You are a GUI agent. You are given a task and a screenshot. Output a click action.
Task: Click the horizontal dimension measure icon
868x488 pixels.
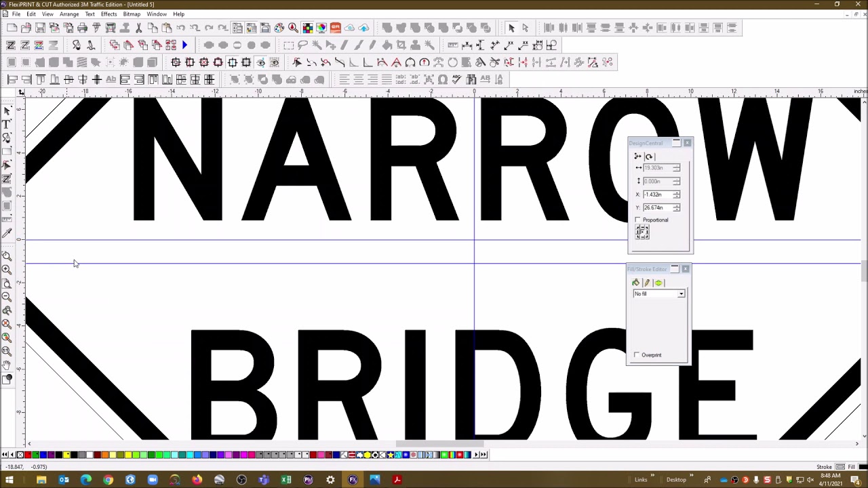click(467, 45)
